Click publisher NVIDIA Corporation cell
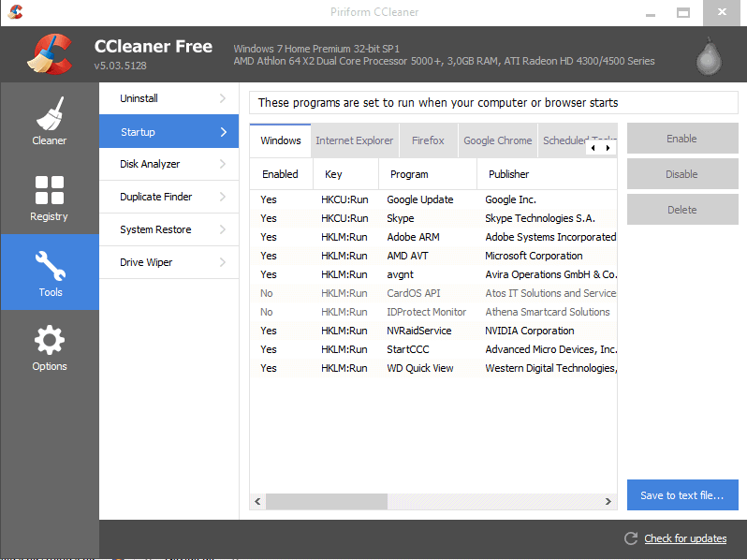The height and width of the screenshot is (560, 747). [x=529, y=331]
